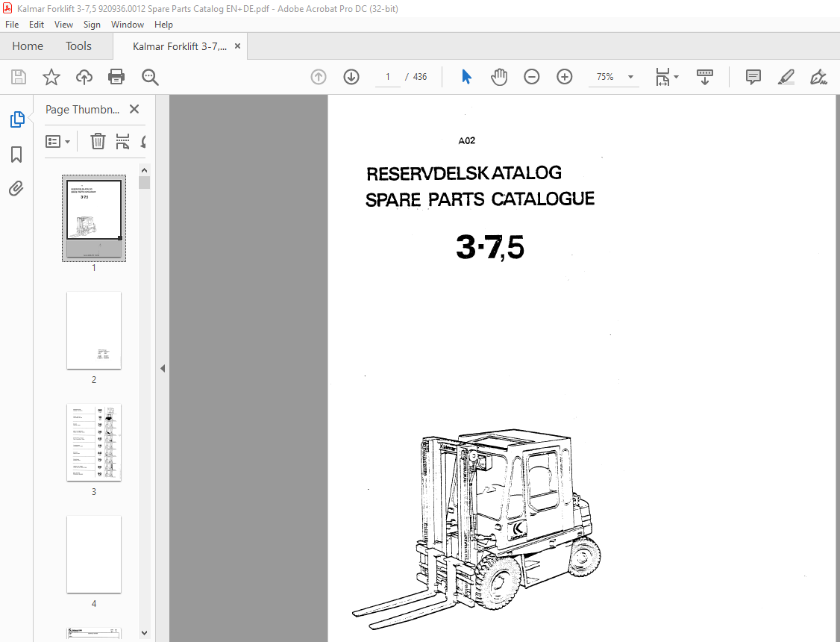
Task: Click the print pages thumbnail icon
Action: point(122,142)
